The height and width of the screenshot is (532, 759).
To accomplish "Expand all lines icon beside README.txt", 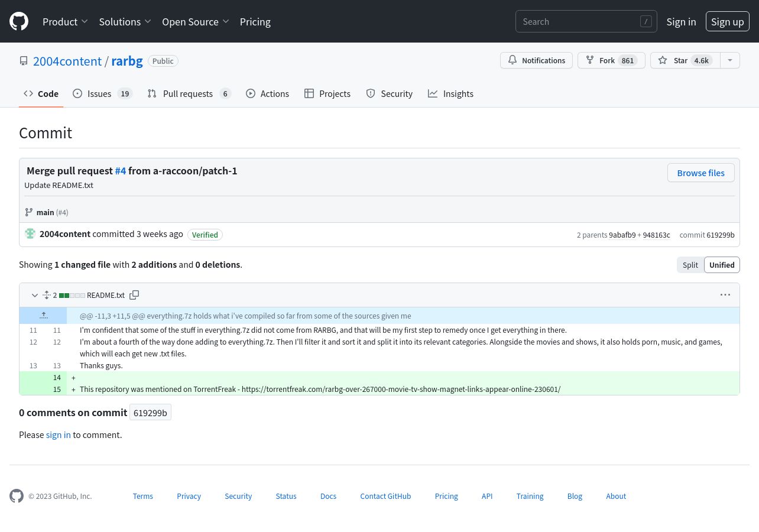I will pos(47,295).
